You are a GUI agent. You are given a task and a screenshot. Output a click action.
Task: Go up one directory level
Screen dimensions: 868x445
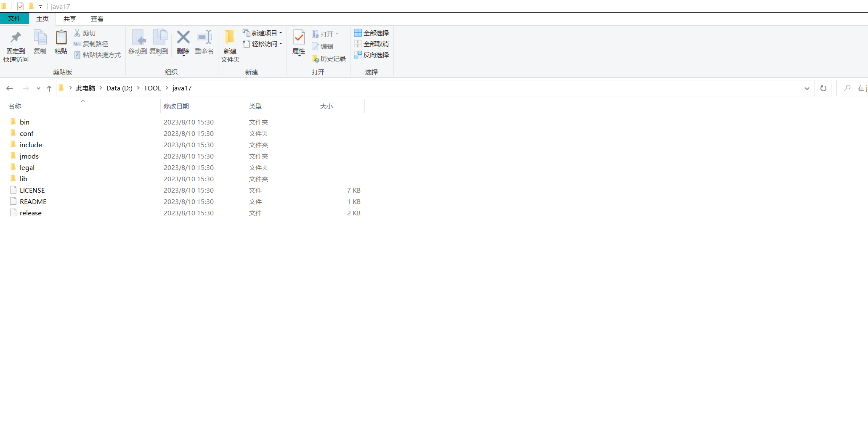point(49,88)
